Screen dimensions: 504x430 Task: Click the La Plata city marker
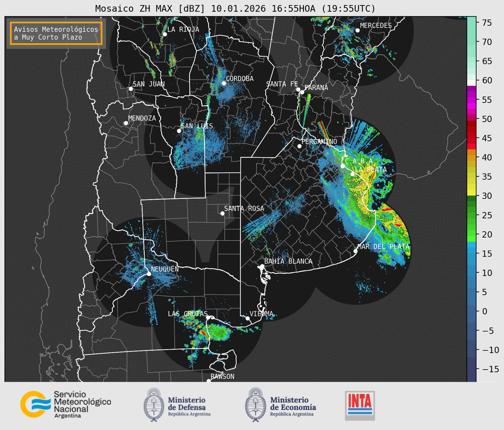353,174
